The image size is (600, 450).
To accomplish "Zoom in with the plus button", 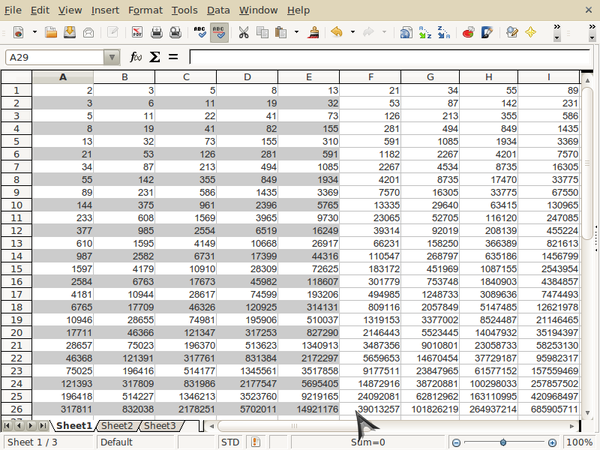I will pos(552,443).
